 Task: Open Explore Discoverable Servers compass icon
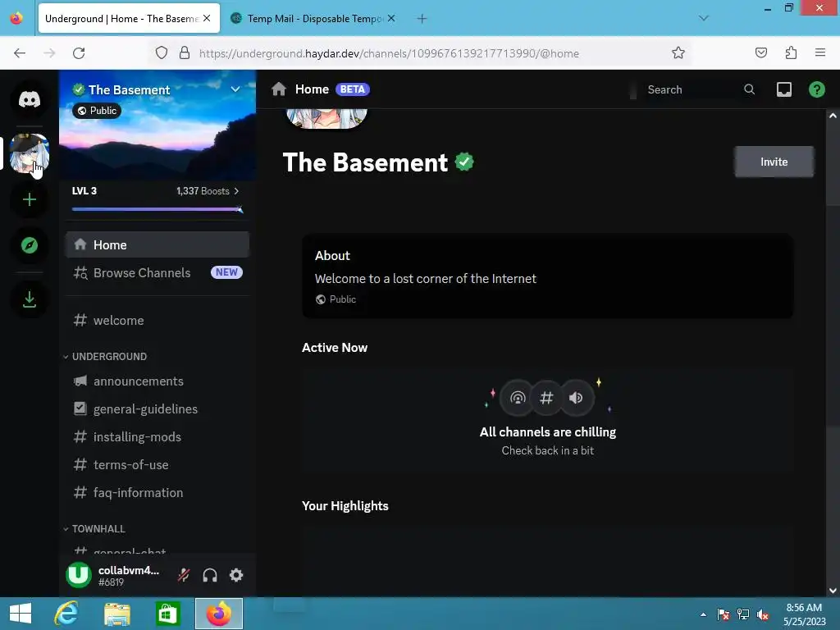coord(30,245)
